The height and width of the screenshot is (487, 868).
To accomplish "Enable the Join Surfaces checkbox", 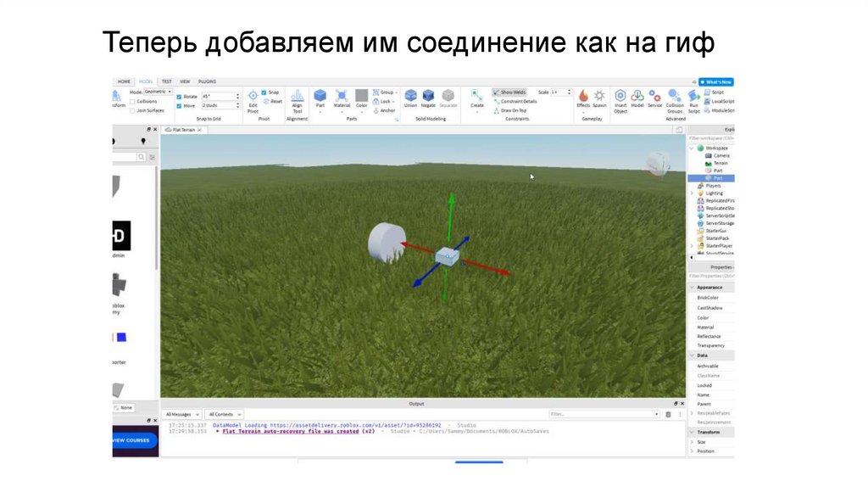I will [x=132, y=111].
